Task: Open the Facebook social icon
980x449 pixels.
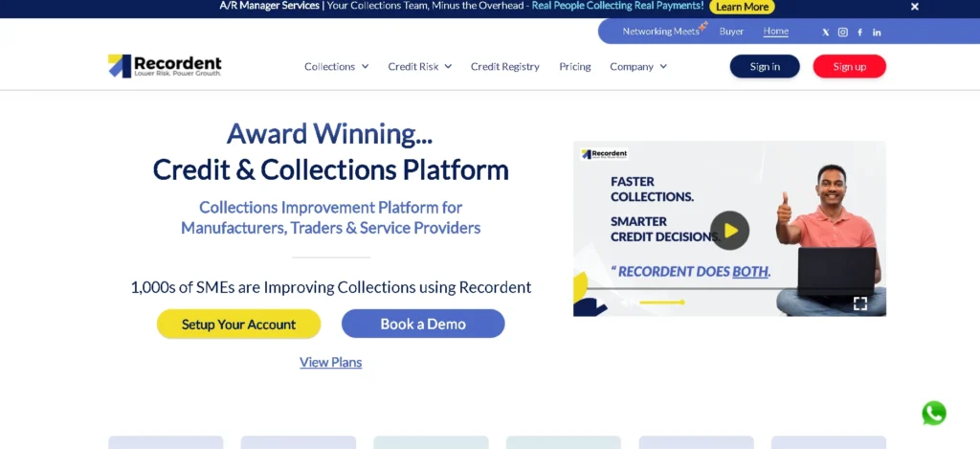Action: pyautogui.click(x=860, y=33)
